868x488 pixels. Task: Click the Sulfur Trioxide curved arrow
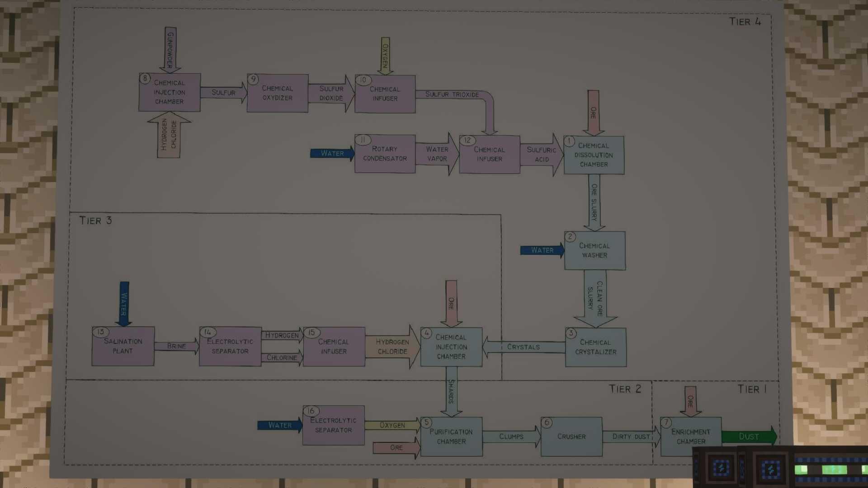[x=452, y=94]
